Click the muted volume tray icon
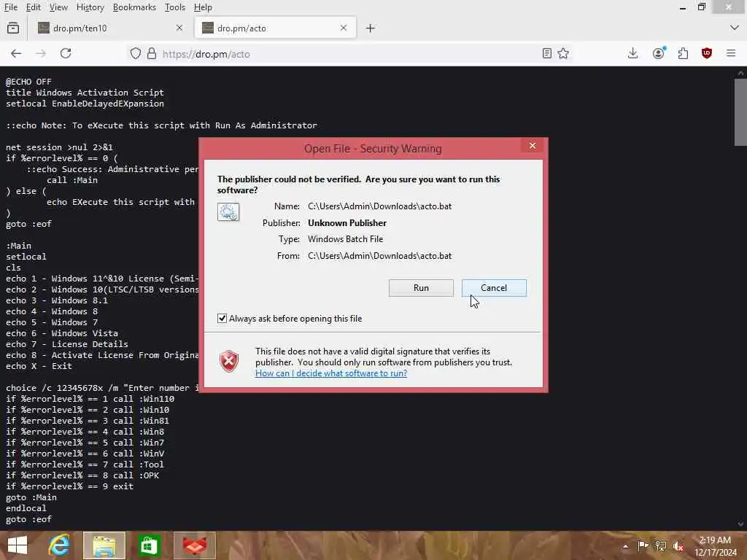The width and height of the screenshot is (747, 560). [x=678, y=546]
